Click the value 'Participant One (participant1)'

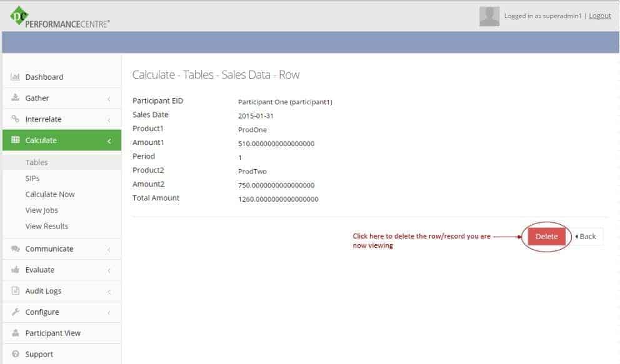click(x=285, y=102)
